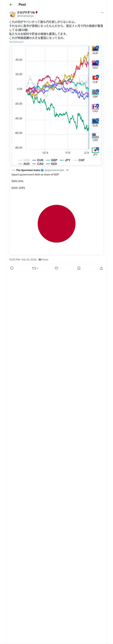Open the reply comment icon
Screen dimensions: 113x644
[12, 268]
